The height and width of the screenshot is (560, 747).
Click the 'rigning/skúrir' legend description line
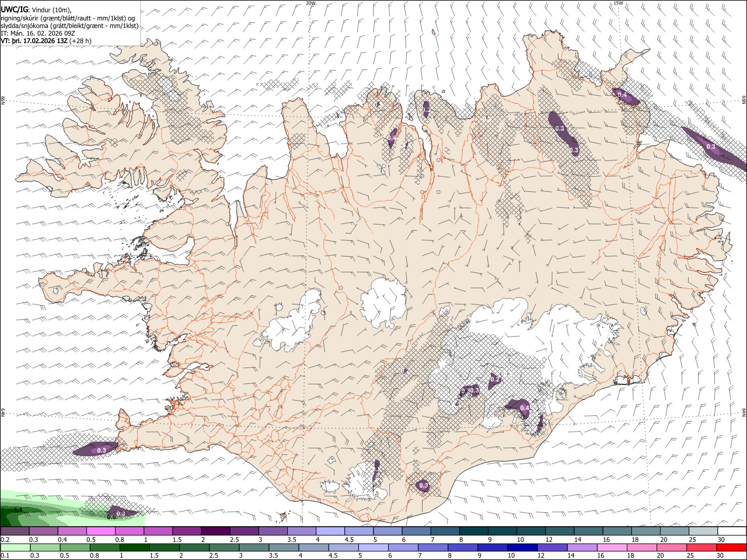pos(68,17)
